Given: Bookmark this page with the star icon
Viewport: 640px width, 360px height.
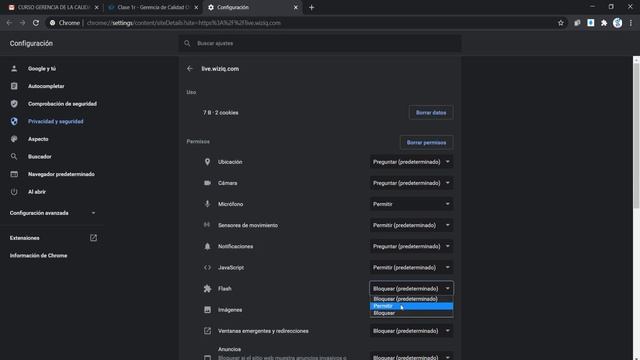Looking at the screenshot, I should [x=561, y=23].
